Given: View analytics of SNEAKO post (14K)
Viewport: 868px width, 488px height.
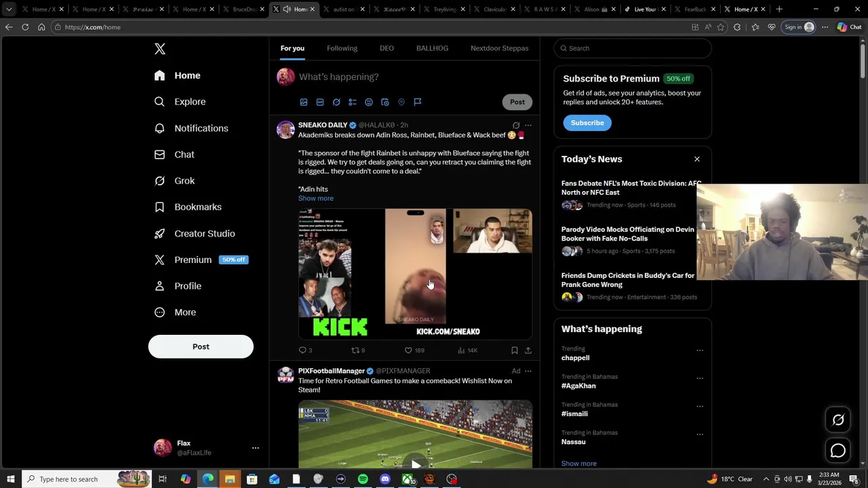Looking at the screenshot, I should (x=468, y=350).
